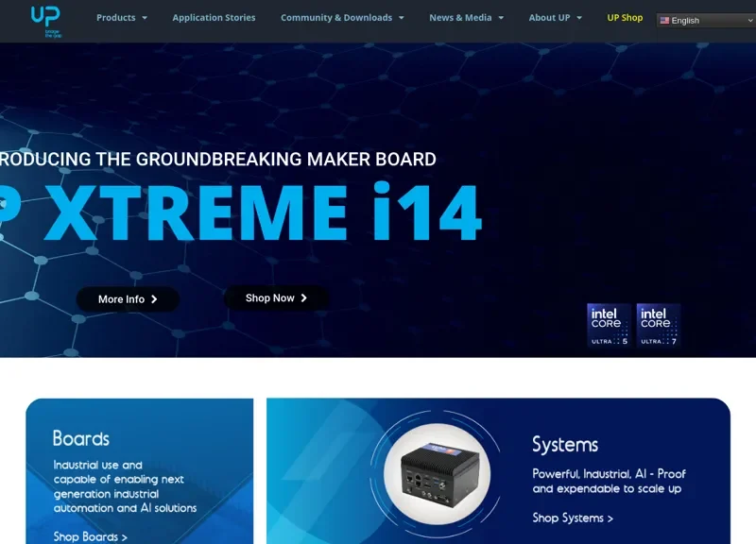
Task: Click the Intel Core Ultra 7 badge
Action: [x=658, y=324]
